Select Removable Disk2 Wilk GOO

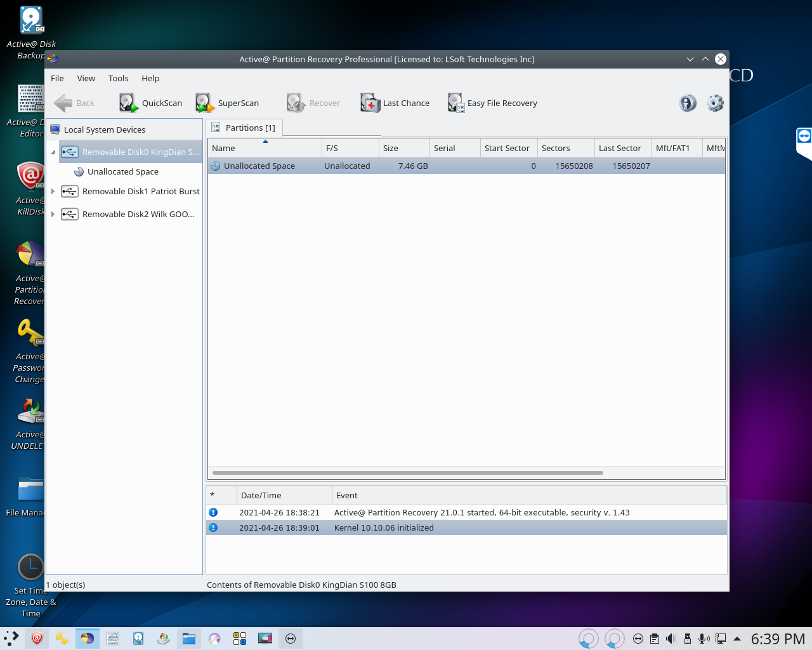(128, 214)
